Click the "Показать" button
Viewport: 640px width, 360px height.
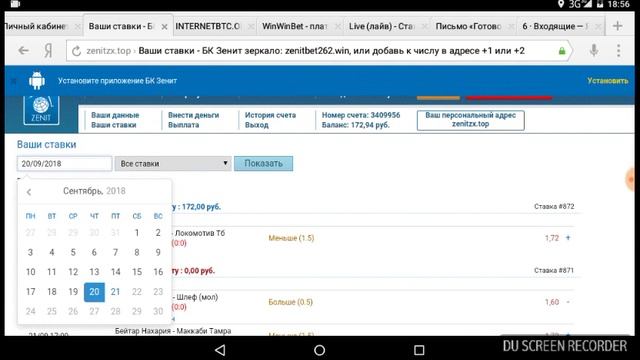[263, 164]
